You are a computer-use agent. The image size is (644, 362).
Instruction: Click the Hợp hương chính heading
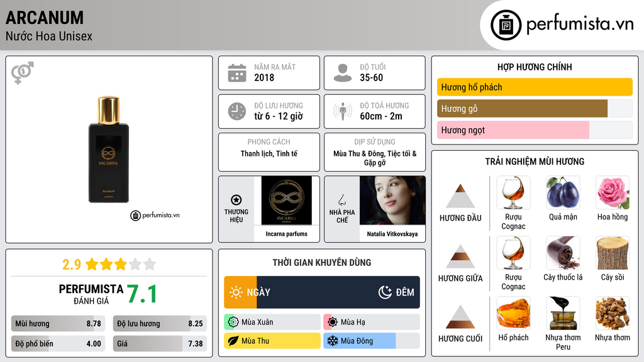coord(535,67)
